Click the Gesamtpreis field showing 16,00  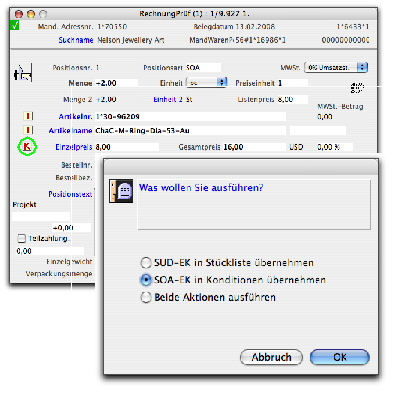pos(254,147)
